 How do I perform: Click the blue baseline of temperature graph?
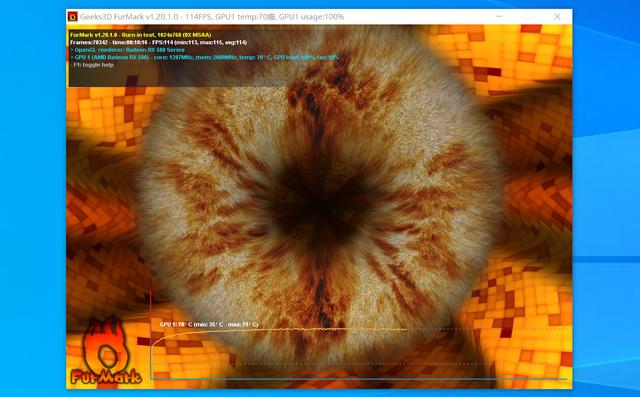[359, 379]
